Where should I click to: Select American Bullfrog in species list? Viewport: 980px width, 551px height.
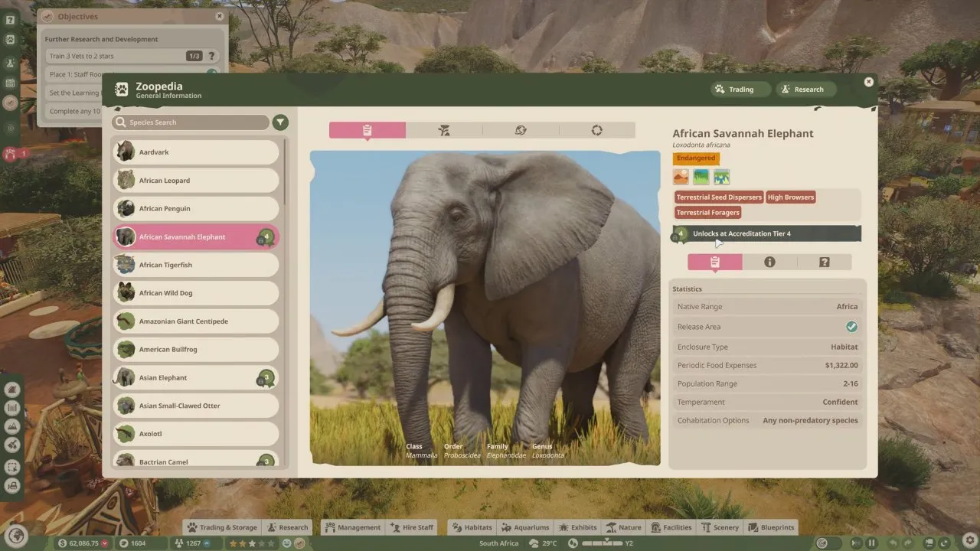click(197, 350)
